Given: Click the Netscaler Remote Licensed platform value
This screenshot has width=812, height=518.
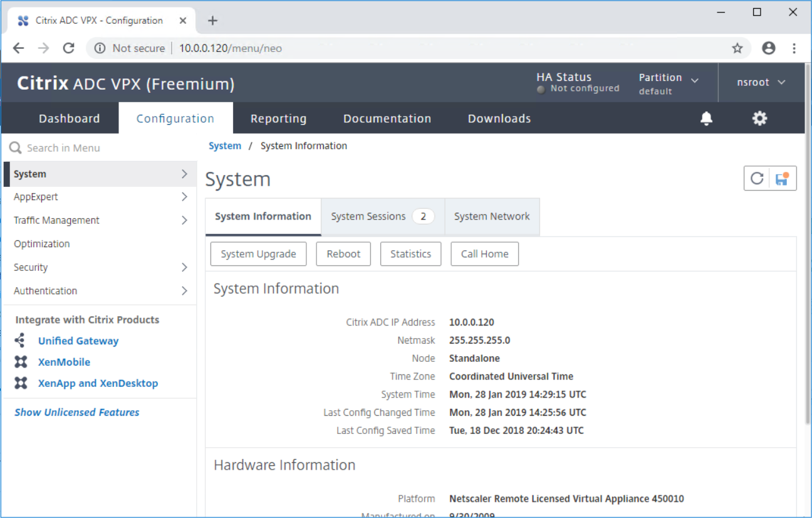Looking at the screenshot, I should tap(566, 499).
